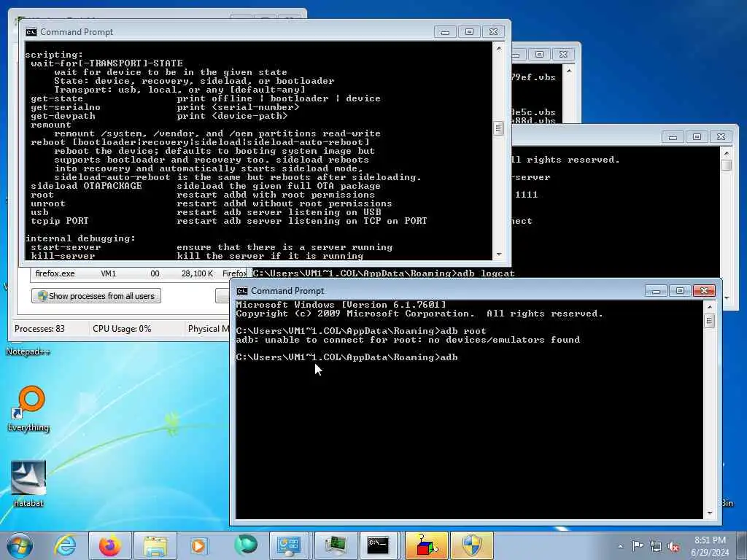Maximize the back window listing .vbs files
Viewport: 747px width, 560px height.
click(x=539, y=54)
